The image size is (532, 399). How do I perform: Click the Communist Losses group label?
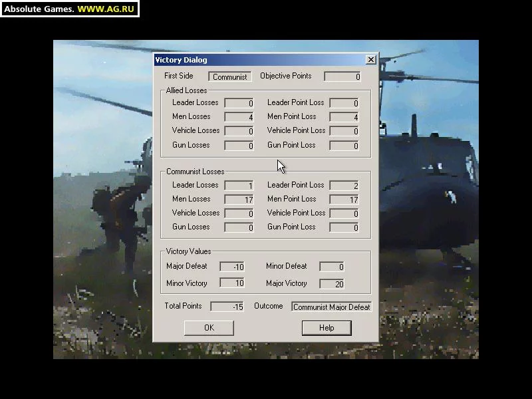pyautogui.click(x=195, y=172)
